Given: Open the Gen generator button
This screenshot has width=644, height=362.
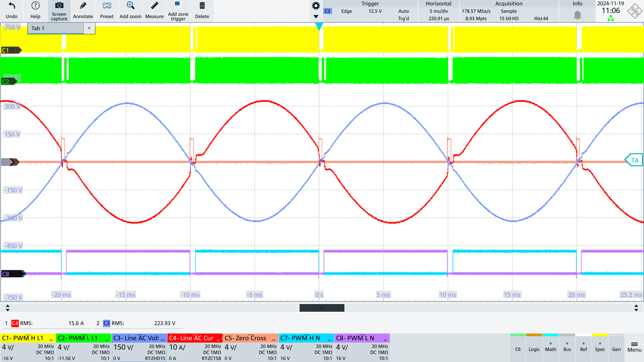Looking at the screenshot, I should tap(616, 348).
